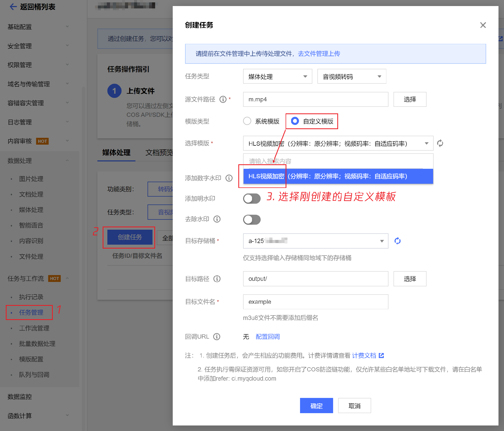This screenshot has width=504, height=431.
Task: Enable the 添加明水印 switch
Action: [251, 199]
